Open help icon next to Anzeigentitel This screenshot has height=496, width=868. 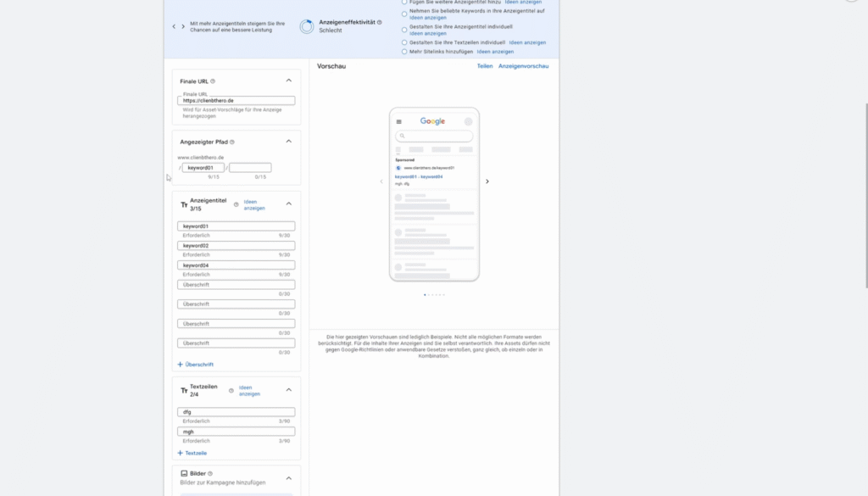point(236,205)
